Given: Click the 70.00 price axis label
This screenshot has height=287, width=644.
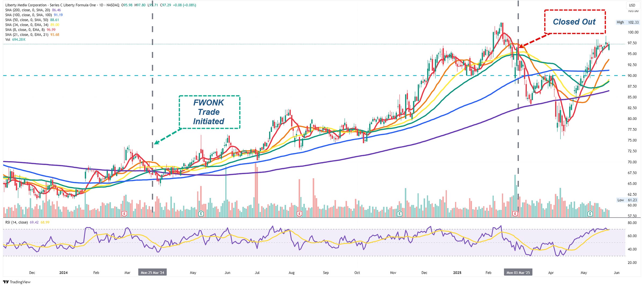Looking at the screenshot, I should [632, 162].
